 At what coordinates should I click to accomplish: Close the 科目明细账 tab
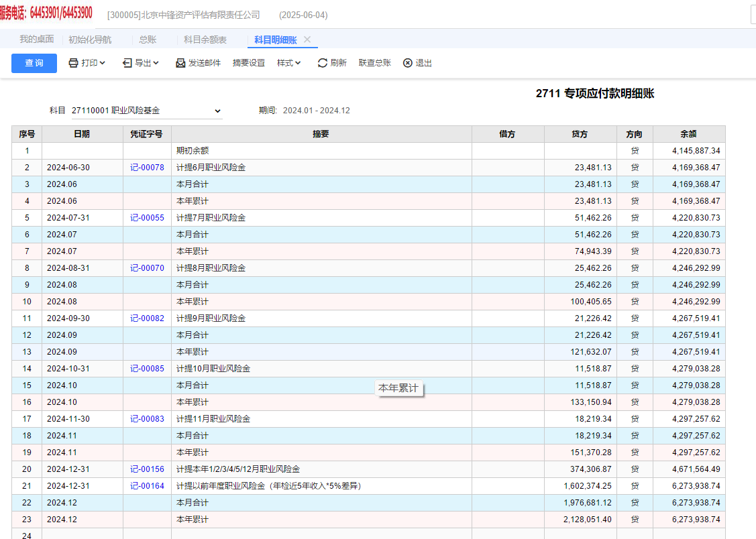307,40
